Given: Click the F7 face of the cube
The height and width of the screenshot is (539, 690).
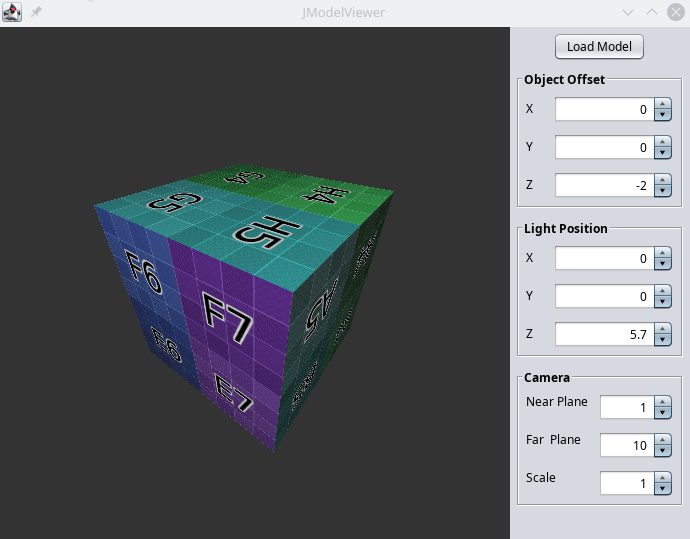Looking at the screenshot, I should (x=229, y=318).
